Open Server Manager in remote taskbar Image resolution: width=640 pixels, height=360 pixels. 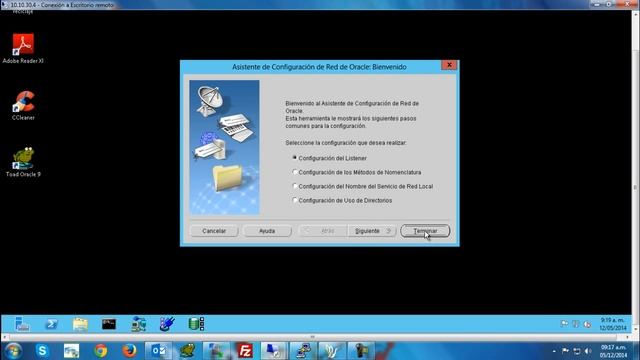22,324
